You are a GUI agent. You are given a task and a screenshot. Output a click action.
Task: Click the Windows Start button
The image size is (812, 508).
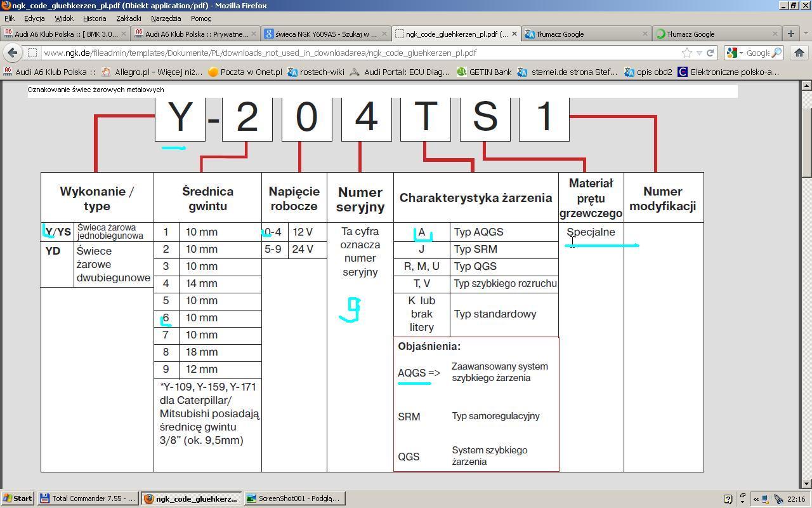(x=18, y=498)
